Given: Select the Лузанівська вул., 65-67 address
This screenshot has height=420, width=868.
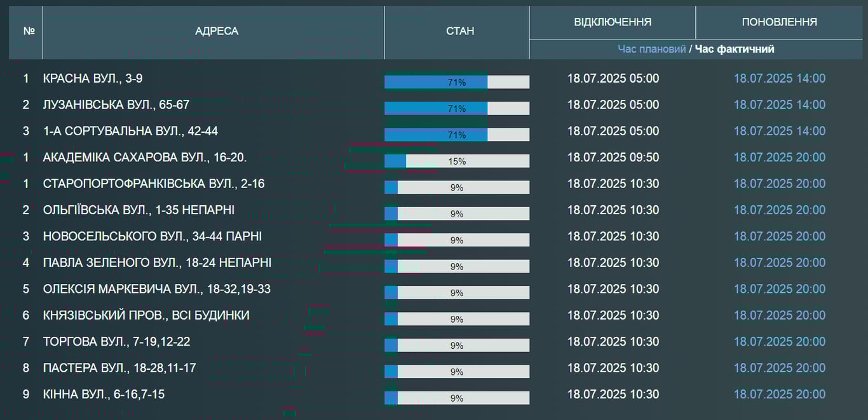Looking at the screenshot, I should tap(116, 105).
